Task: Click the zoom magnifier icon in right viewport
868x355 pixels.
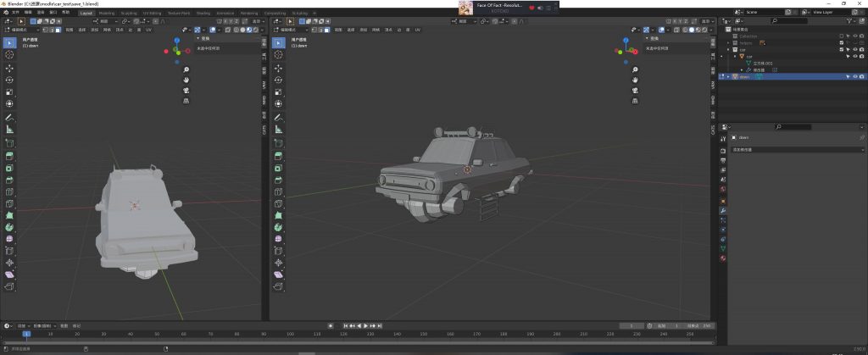Action: pyautogui.click(x=636, y=69)
